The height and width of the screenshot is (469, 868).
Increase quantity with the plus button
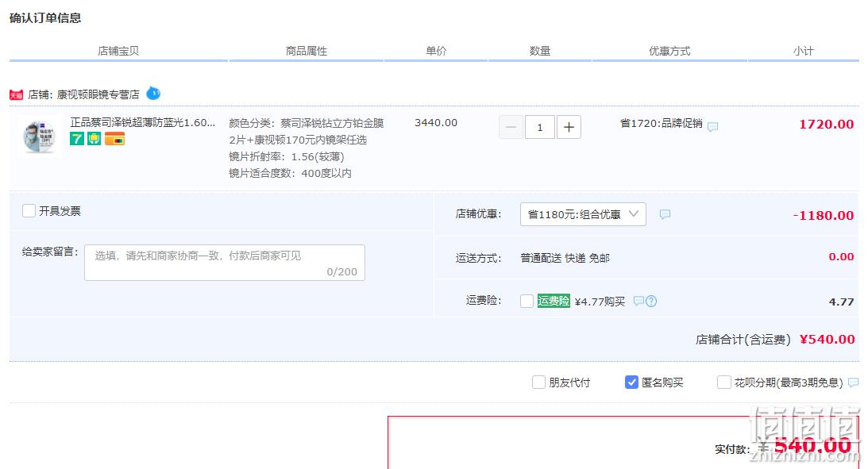tap(569, 127)
